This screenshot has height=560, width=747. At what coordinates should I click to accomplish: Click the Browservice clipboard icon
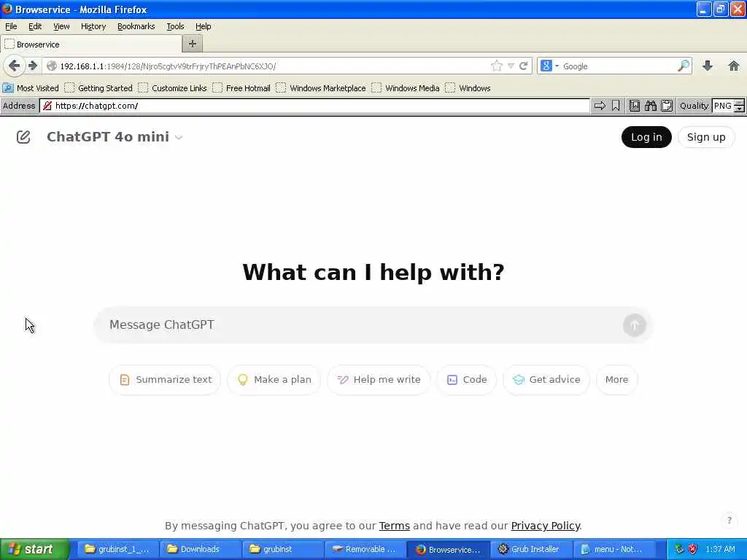click(x=667, y=106)
